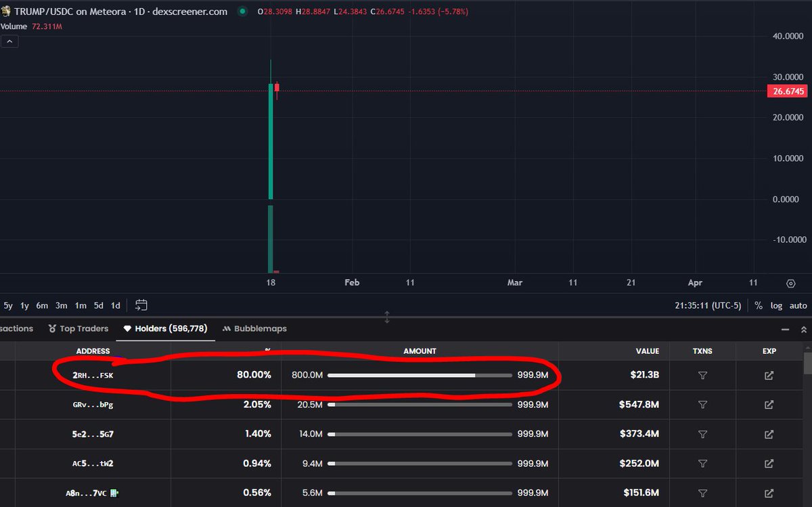This screenshot has width=812, height=507.
Task: Open the timeframe compare icon near 1d
Action: click(x=141, y=305)
